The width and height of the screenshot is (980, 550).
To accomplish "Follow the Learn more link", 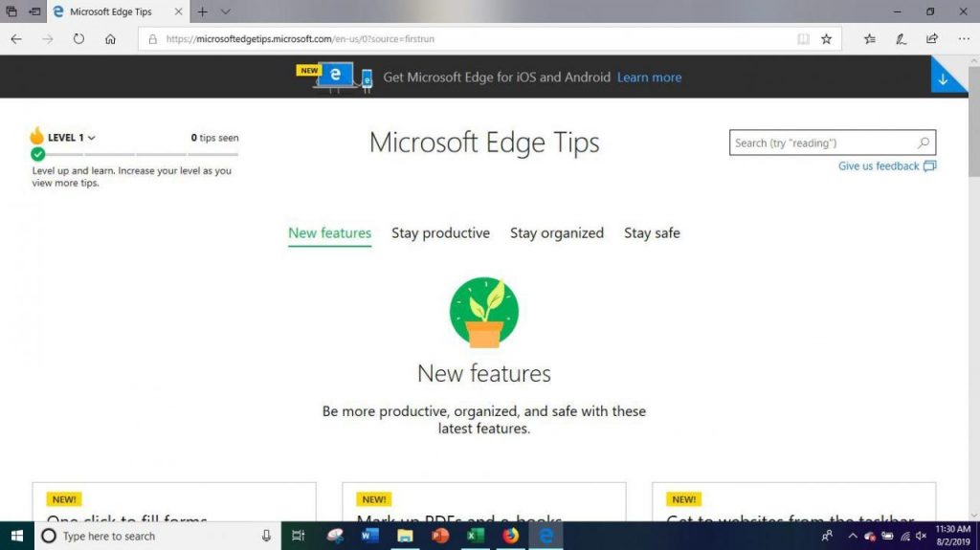I will click(650, 77).
